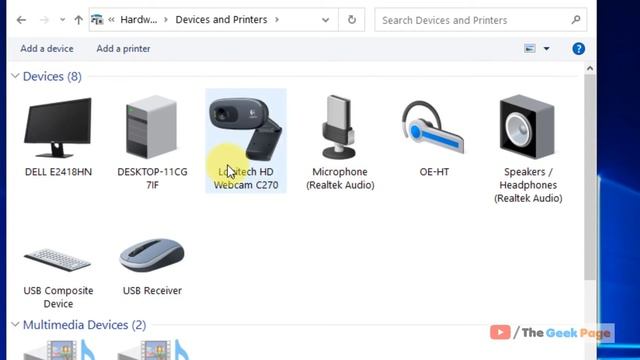Image resolution: width=640 pixels, height=360 pixels.
Task: Click Add a printer
Action: coord(123,49)
